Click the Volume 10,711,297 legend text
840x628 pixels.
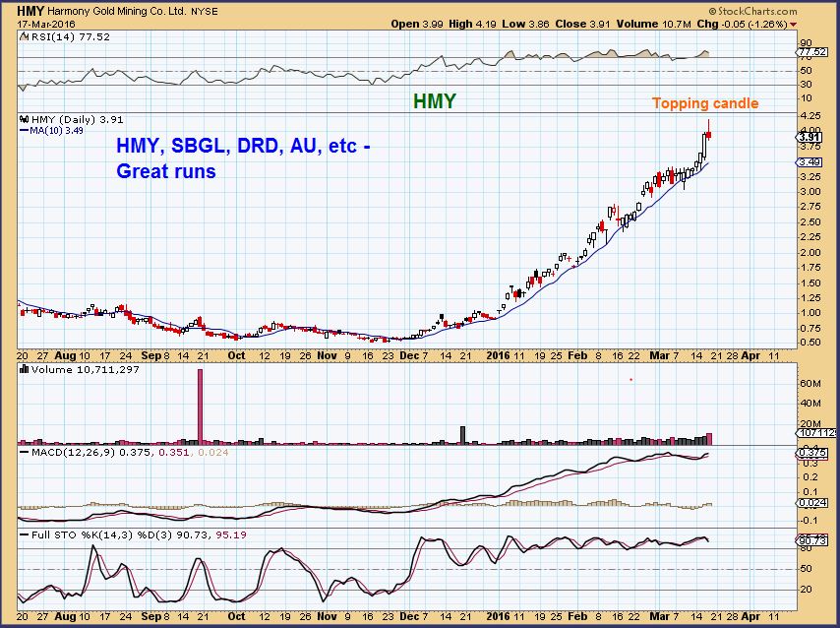click(86, 369)
